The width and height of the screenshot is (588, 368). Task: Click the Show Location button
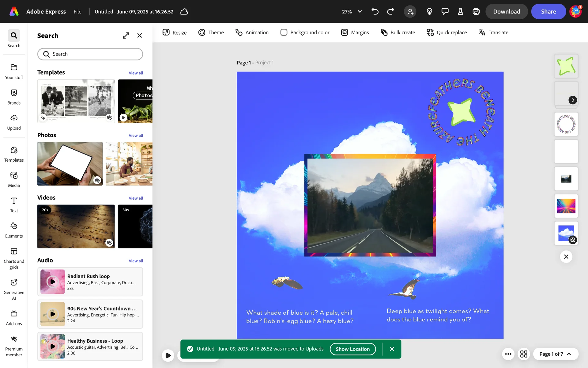tap(352, 349)
